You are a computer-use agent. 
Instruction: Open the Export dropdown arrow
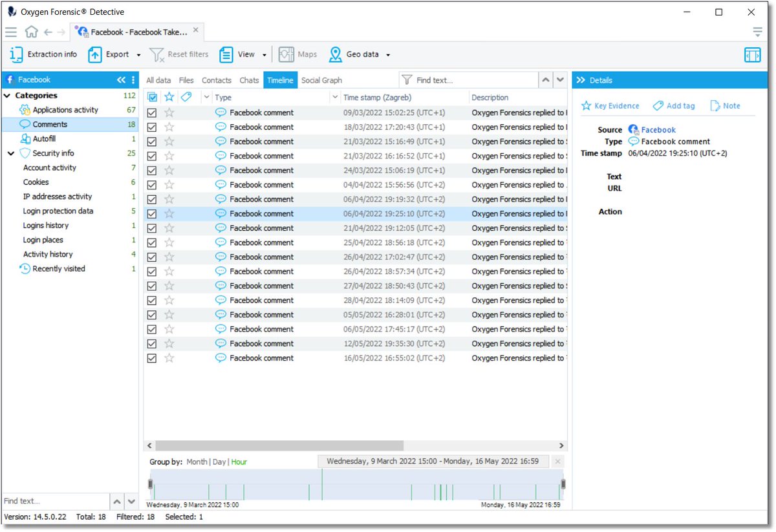tap(138, 56)
